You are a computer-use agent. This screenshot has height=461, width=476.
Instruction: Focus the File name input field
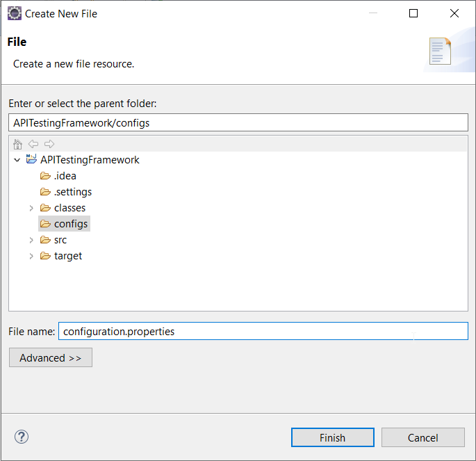point(263,331)
